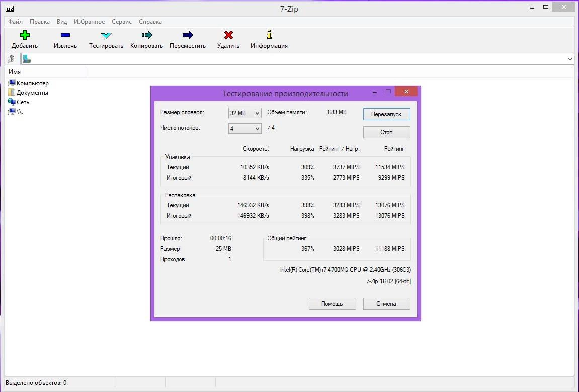Click the Помощь button
This screenshot has width=579, height=392.
coord(333,304)
